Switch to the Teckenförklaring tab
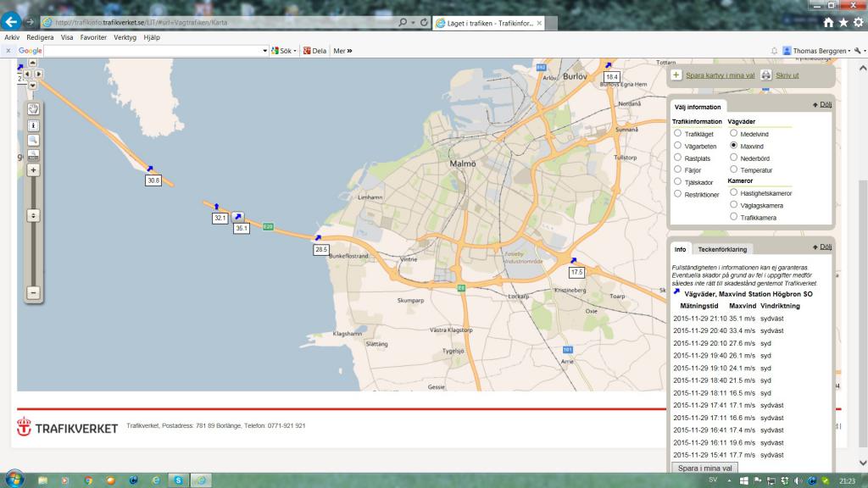 (x=722, y=250)
